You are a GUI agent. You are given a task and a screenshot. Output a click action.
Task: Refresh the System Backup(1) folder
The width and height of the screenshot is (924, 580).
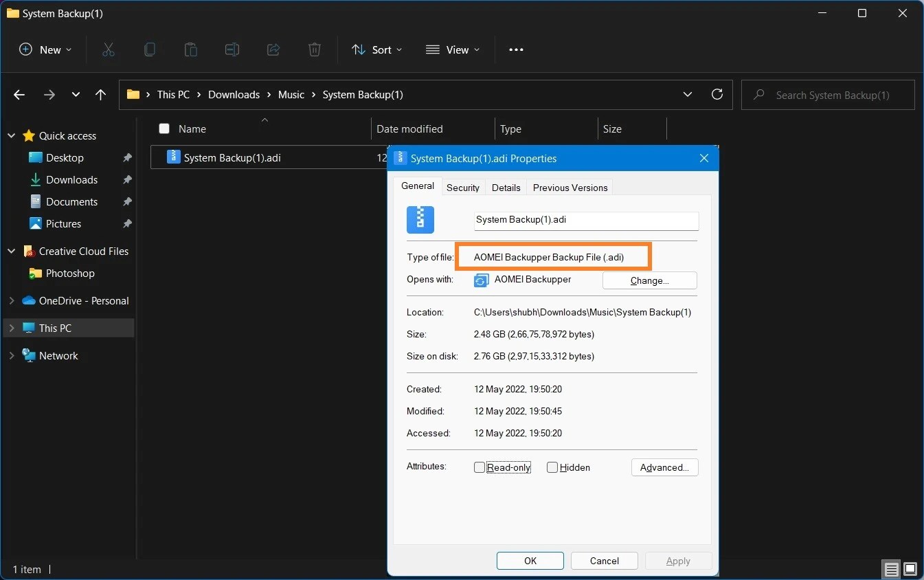coord(717,94)
